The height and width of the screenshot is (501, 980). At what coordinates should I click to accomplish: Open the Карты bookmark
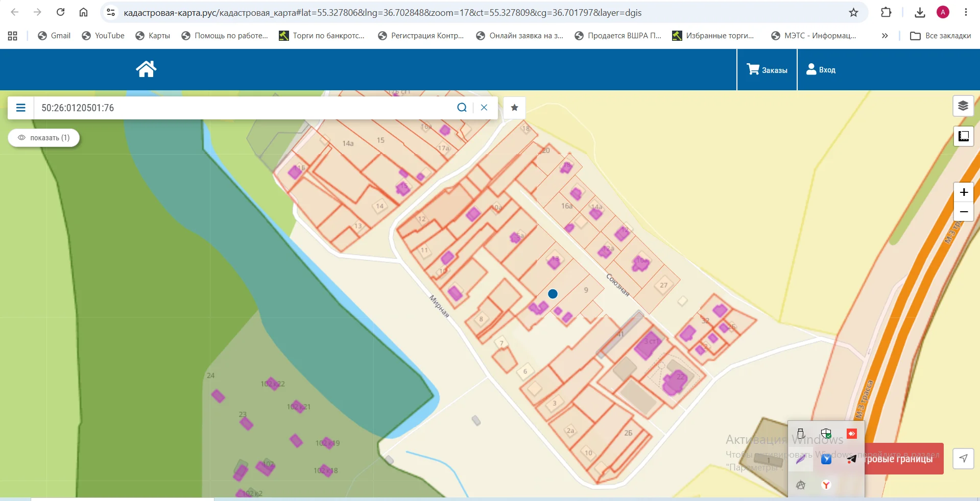pos(153,36)
